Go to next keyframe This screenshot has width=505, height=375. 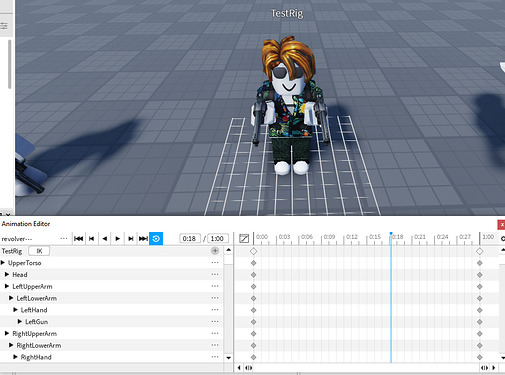(x=130, y=239)
